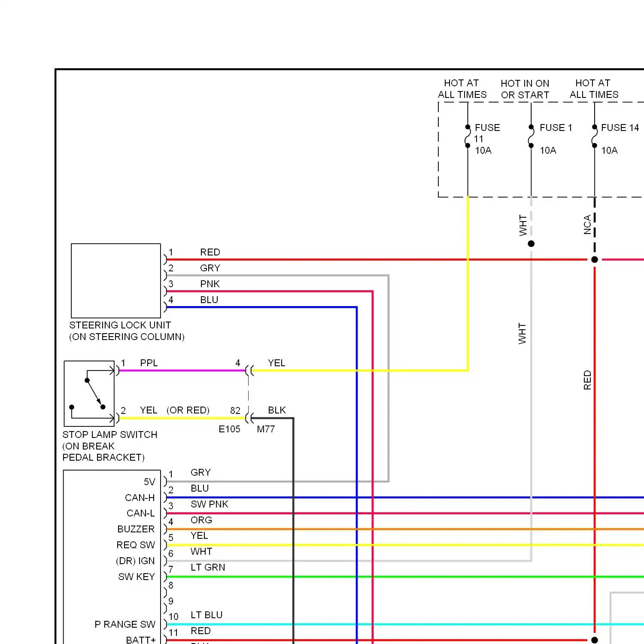The image size is (644, 644).
Task: Click the connector pin number '82'
Action: 235,410
